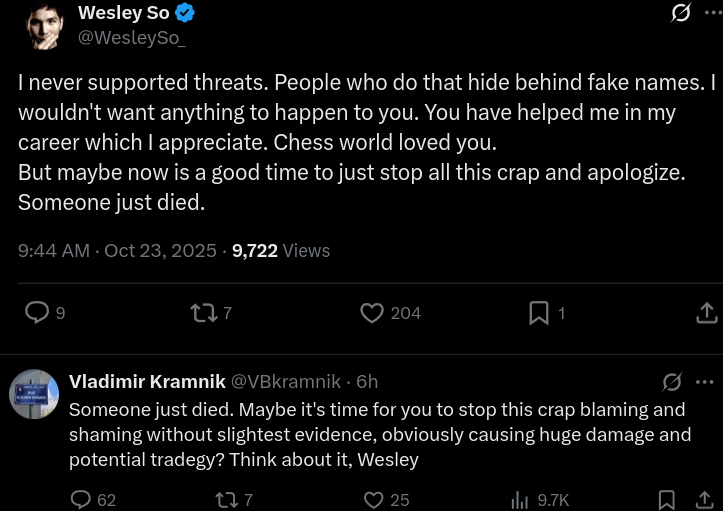Viewport: 723px width, 511px height.
Task: View post timestamp 9:44 AM Oct 23
Action: coord(117,250)
